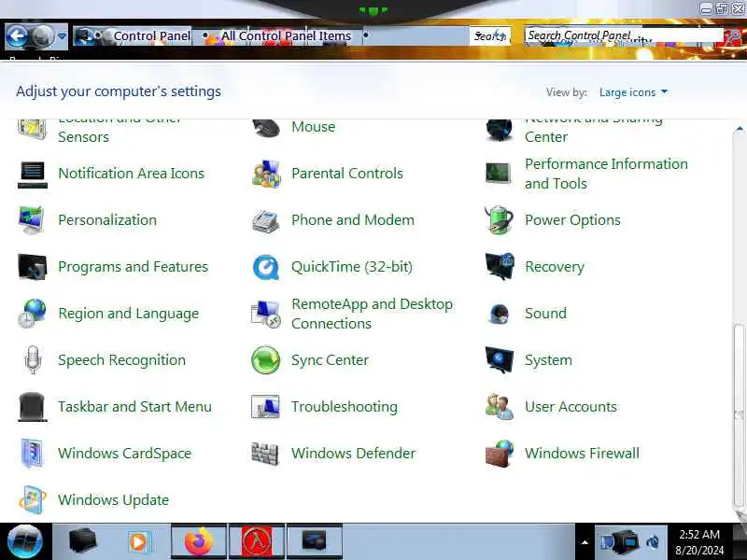Image resolution: width=747 pixels, height=560 pixels.
Task: Click the Forward navigation button
Action: click(43, 35)
